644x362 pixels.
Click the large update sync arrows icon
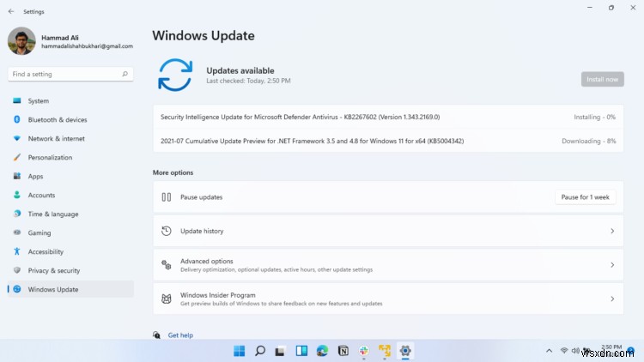(175, 75)
